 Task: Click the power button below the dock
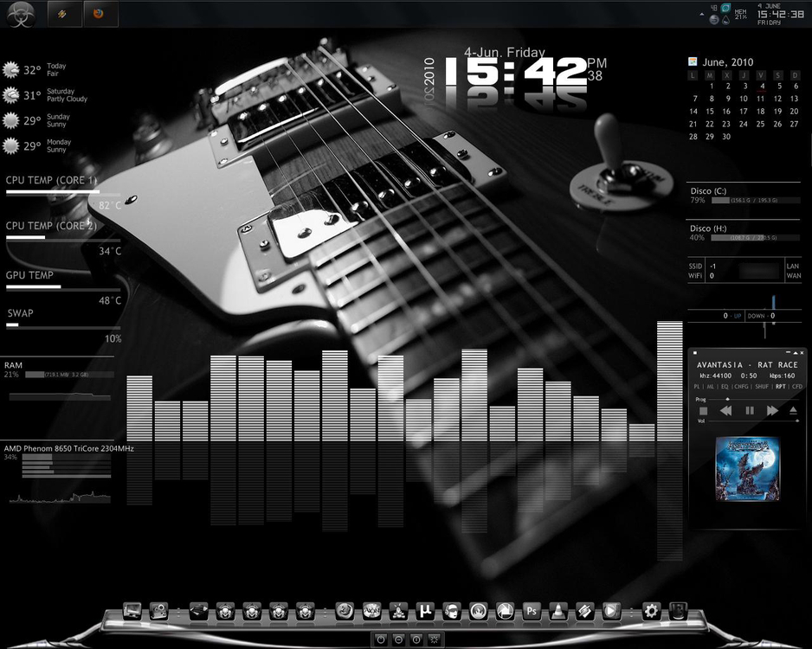[380, 639]
